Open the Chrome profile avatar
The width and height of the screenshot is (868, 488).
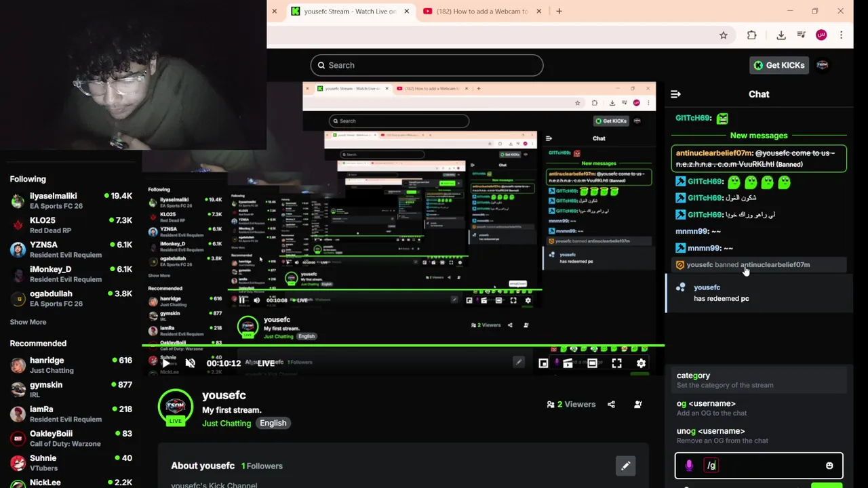[x=821, y=35]
